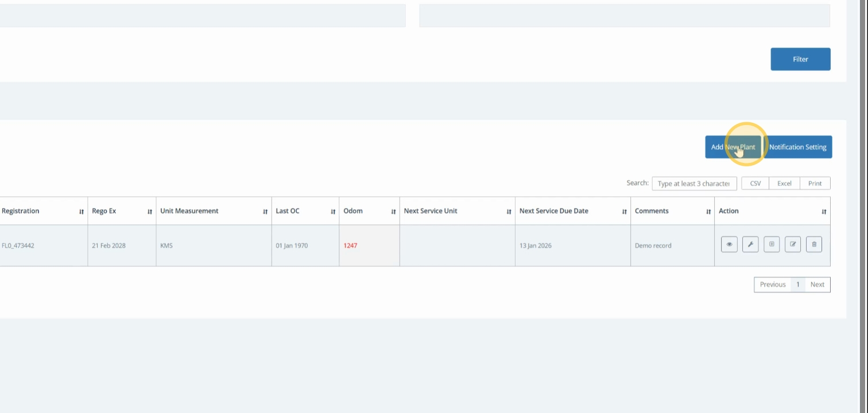Export the table to Excel
The width and height of the screenshot is (868, 413).
pyautogui.click(x=784, y=184)
